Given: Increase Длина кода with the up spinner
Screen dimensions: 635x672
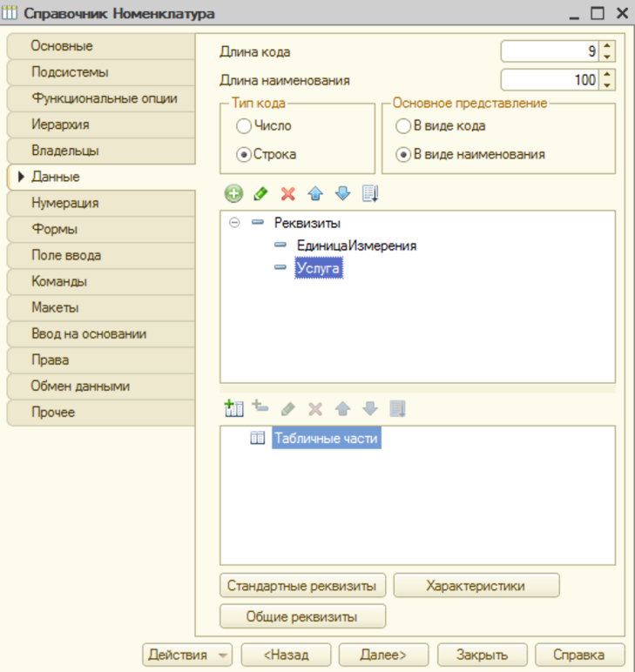Looking at the screenshot, I should (607, 46).
